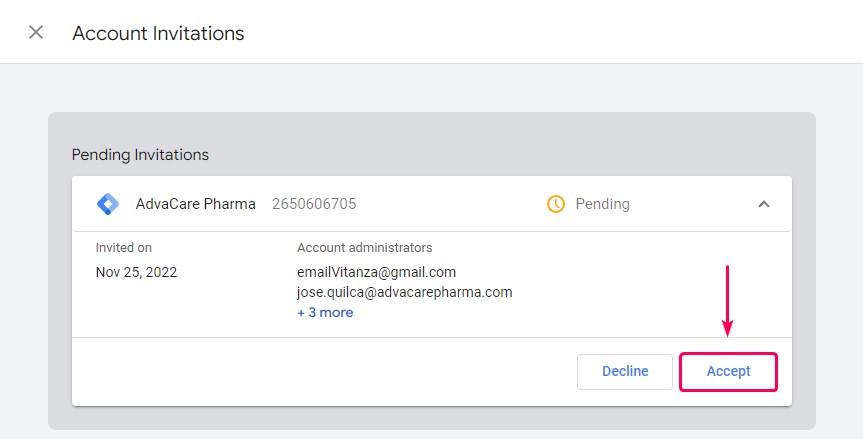Click the yellow Pending clock icon
The height and width of the screenshot is (439, 863).
[x=556, y=204]
